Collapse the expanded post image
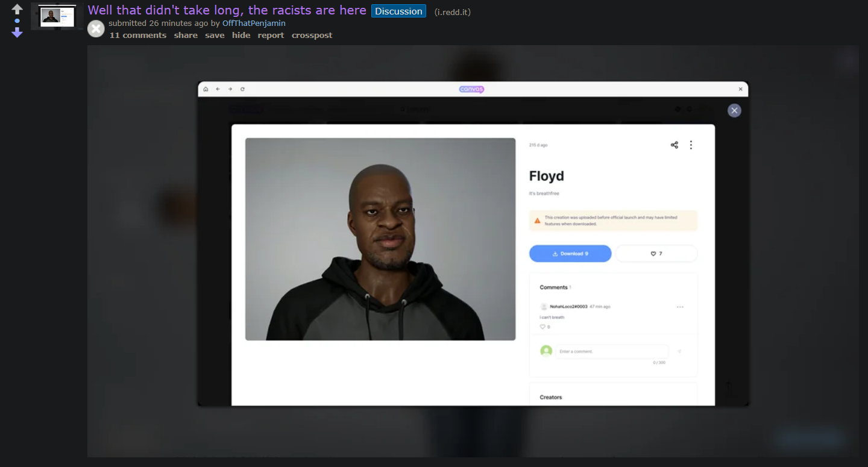868x467 pixels. click(x=96, y=28)
